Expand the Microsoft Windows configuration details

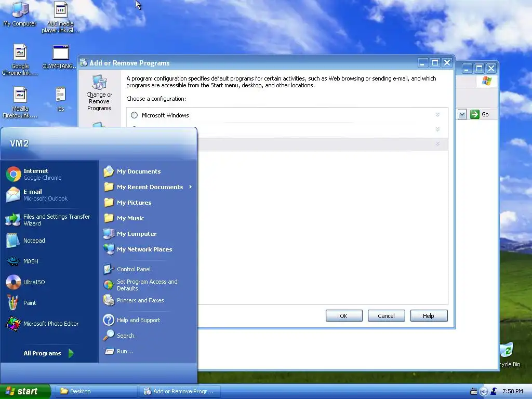[437, 115]
